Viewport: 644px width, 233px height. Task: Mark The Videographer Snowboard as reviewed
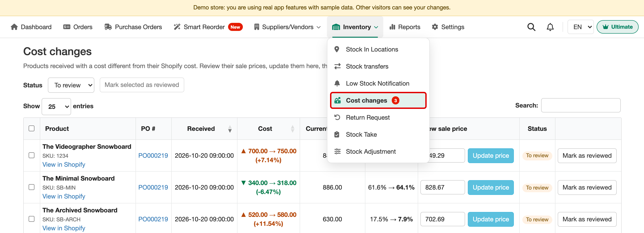click(587, 155)
